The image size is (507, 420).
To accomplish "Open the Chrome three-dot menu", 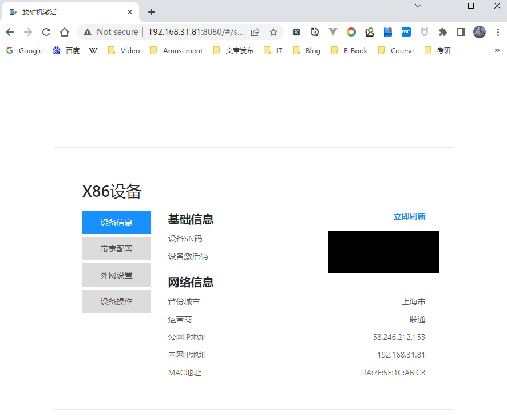I will point(497,32).
